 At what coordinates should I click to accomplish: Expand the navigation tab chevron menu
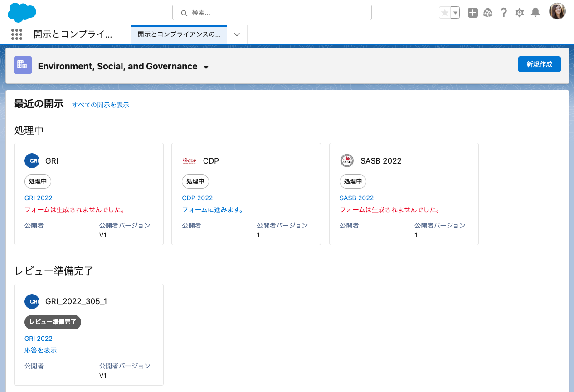tap(237, 34)
